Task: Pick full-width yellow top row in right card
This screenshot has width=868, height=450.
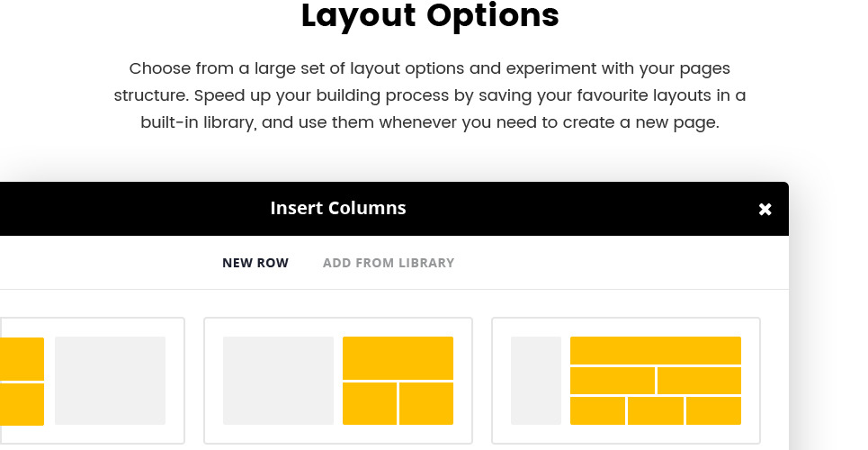Action: (x=656, y=350)
